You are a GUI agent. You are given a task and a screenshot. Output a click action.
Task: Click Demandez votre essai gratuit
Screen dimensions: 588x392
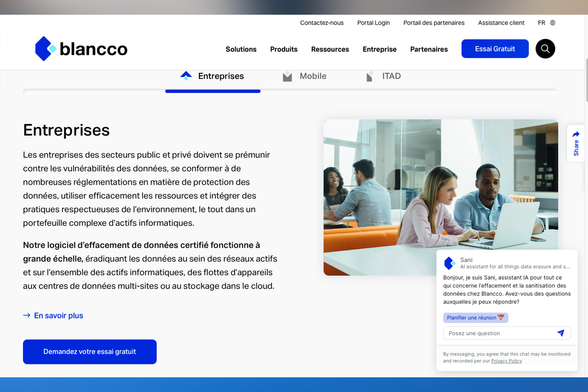click(x=90, y=352)
